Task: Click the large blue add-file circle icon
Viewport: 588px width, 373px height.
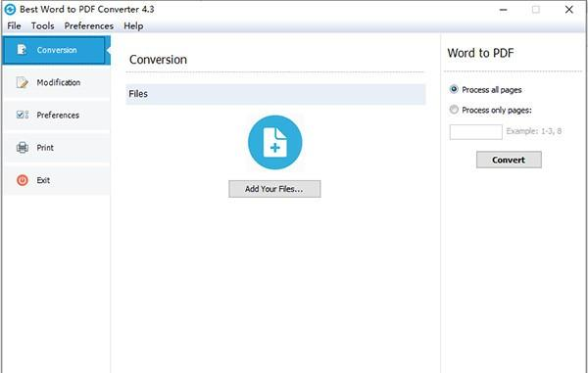Action: (274, 142)
